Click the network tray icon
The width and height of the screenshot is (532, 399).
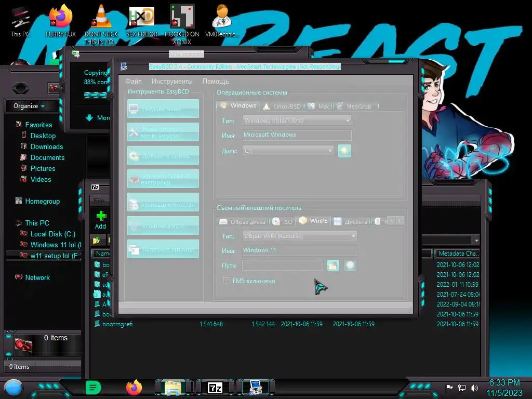461,388
